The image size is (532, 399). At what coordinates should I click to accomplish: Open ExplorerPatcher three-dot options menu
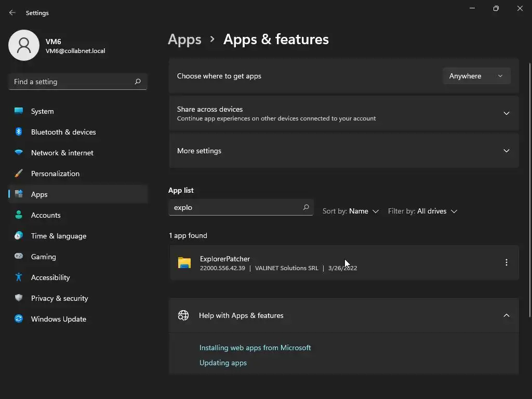coord(507,263)
